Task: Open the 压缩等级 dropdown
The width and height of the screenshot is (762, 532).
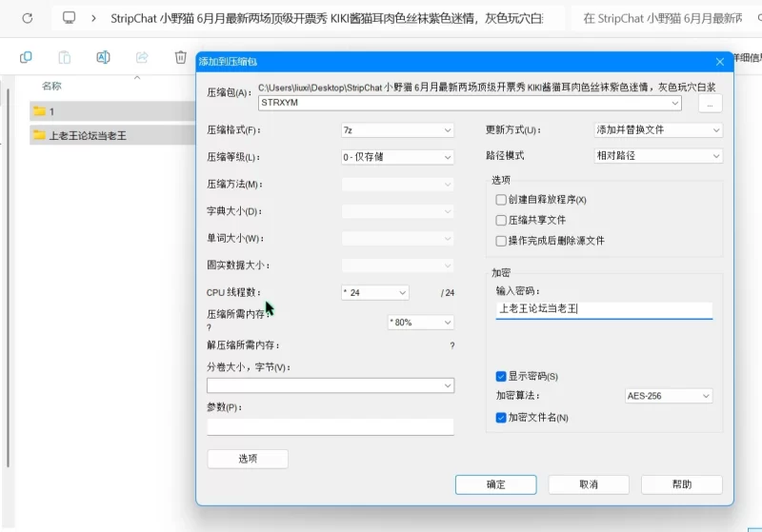Action: point(397,157)
